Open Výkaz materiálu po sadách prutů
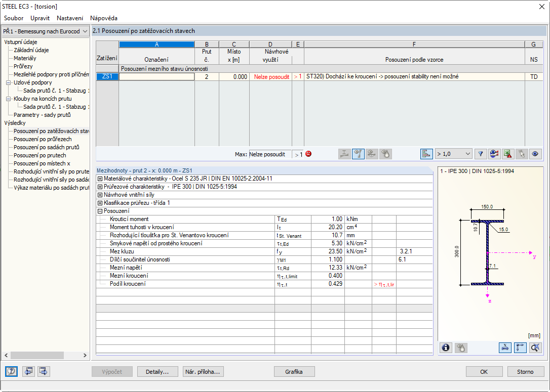 51,188
